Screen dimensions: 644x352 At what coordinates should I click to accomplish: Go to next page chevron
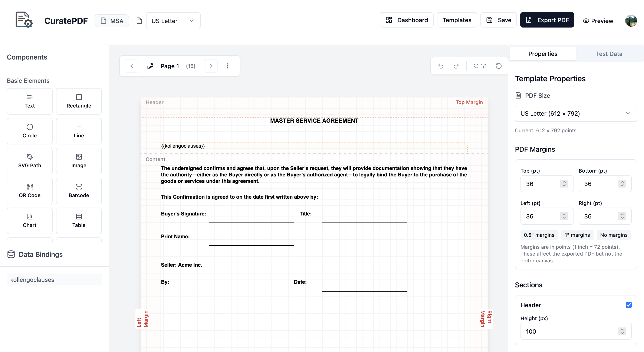point(210,66)
